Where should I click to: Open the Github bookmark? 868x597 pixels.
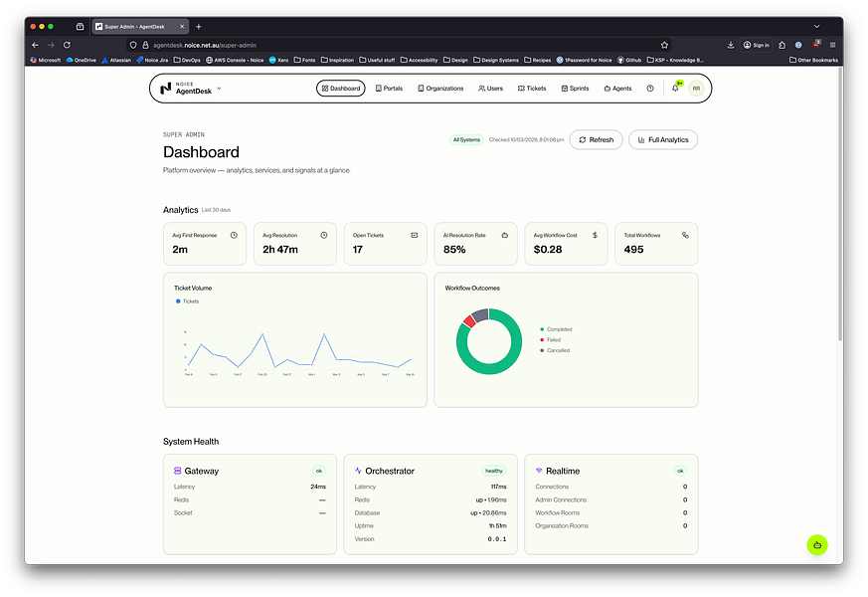coord(629,60)
